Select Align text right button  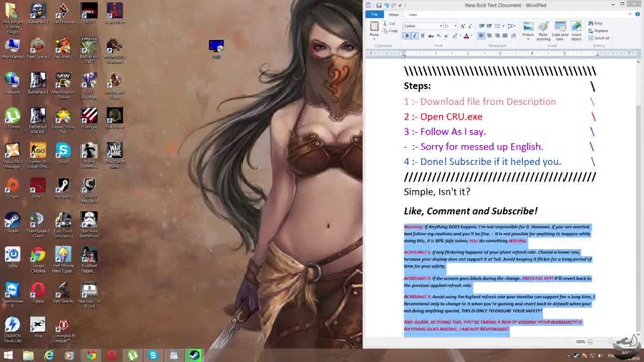pos(497,36)
